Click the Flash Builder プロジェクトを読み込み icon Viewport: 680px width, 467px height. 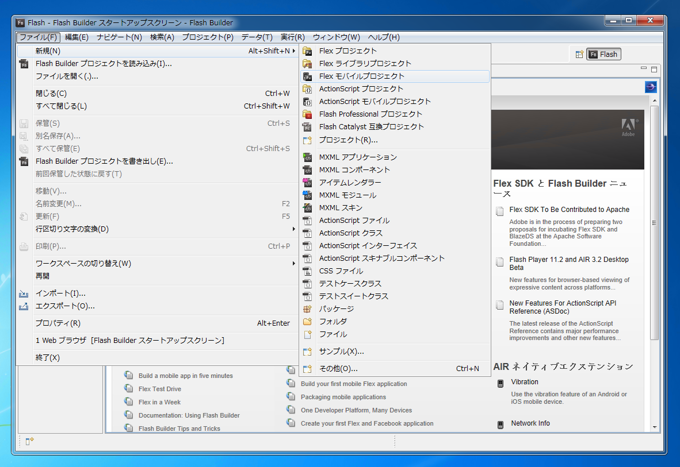click(x=24, y=64)
